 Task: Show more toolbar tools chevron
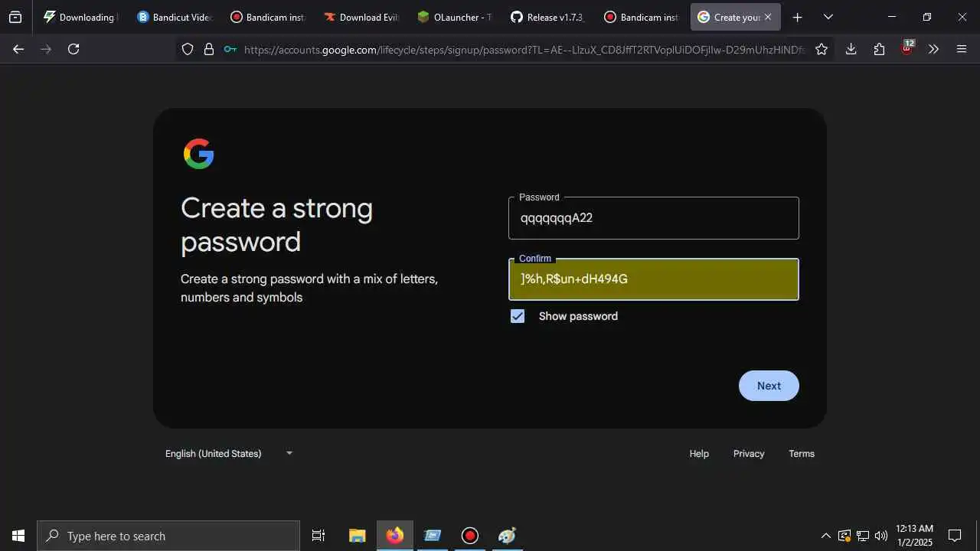[933, 49]
